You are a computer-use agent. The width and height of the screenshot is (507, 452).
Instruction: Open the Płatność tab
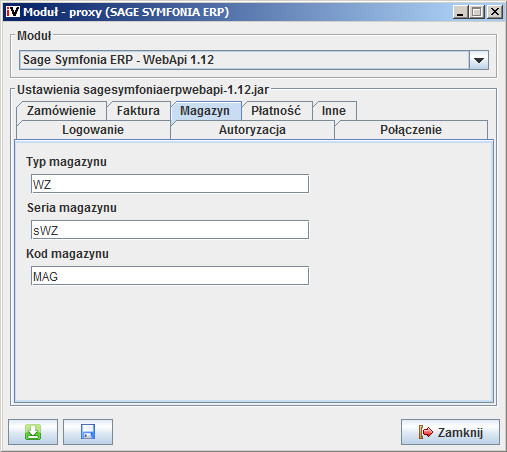coord(276,111)
